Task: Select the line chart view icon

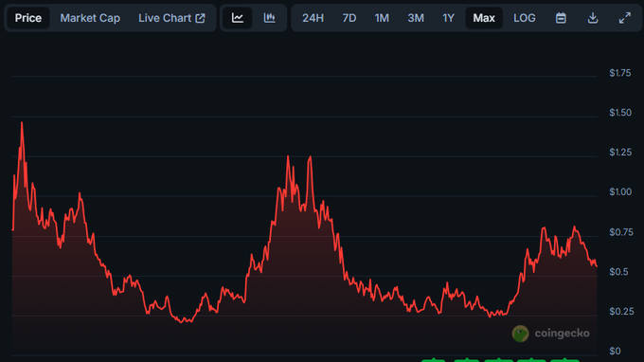Action: [x=238, y=18]
